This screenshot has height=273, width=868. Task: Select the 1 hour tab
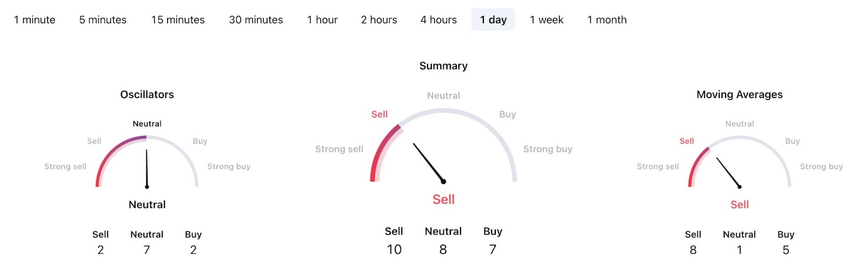(322, 20)
